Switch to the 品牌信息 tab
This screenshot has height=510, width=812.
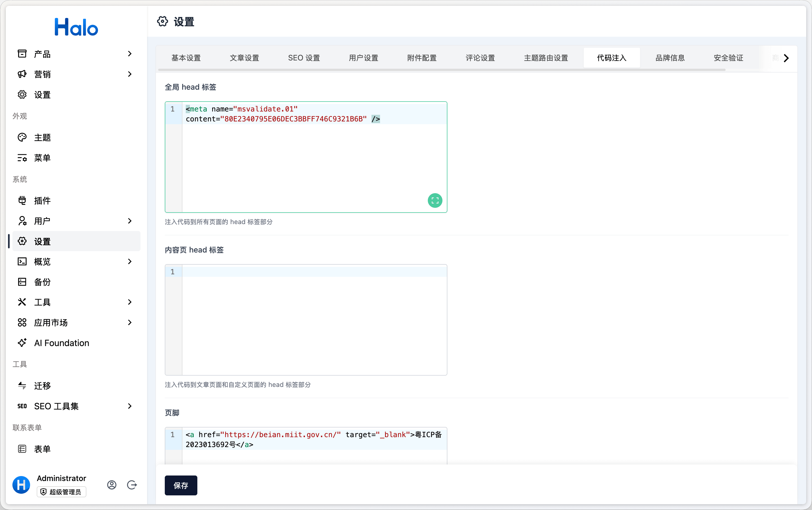pos(670,58)
